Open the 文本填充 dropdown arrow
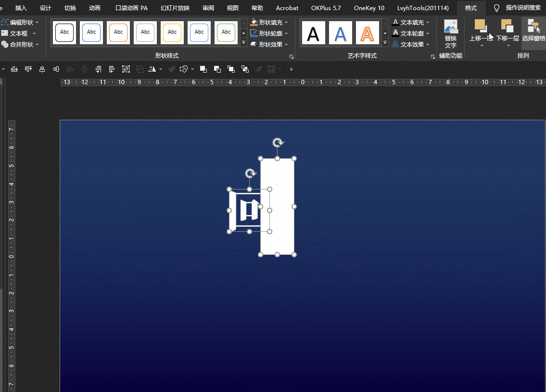 [428, 22]
